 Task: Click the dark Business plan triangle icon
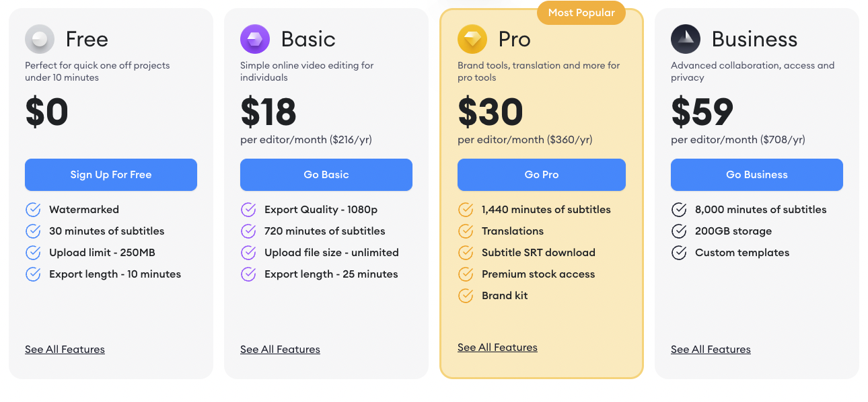coord(686,39)
